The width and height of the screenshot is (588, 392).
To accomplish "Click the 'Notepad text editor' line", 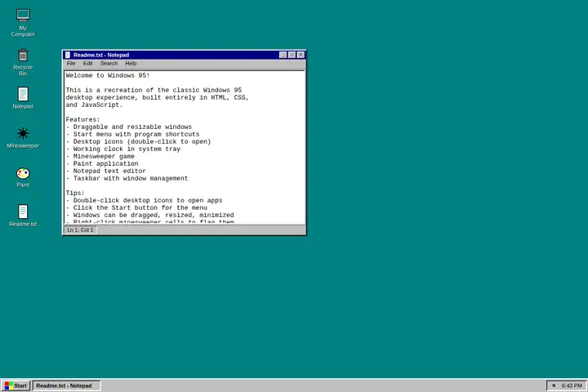I will (105, 171).
